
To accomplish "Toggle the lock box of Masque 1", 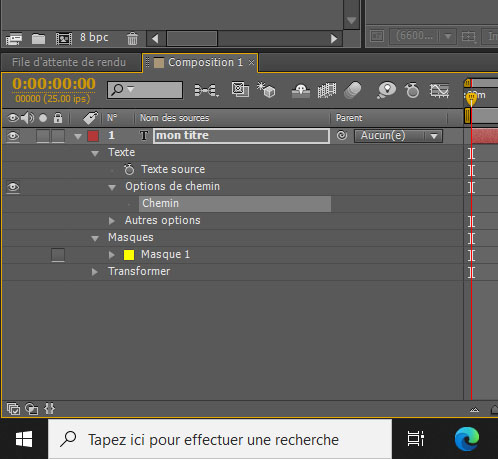I will [x=58, y=255].
